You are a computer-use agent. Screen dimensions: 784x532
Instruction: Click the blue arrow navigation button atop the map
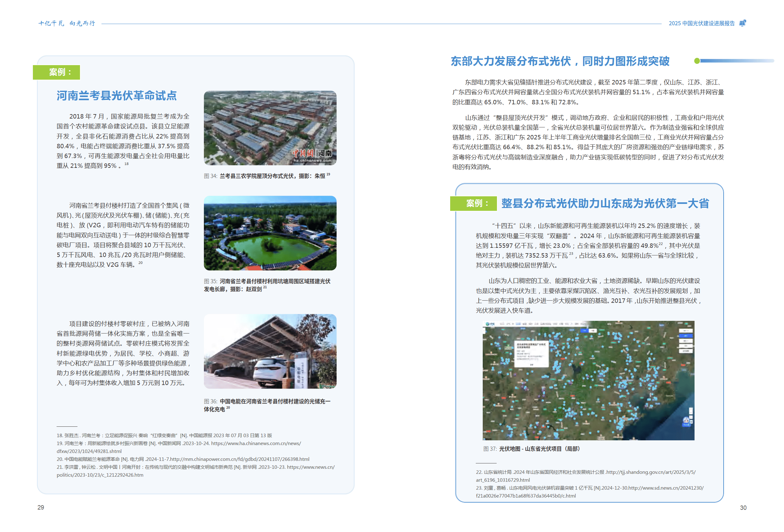pos(585,331)
